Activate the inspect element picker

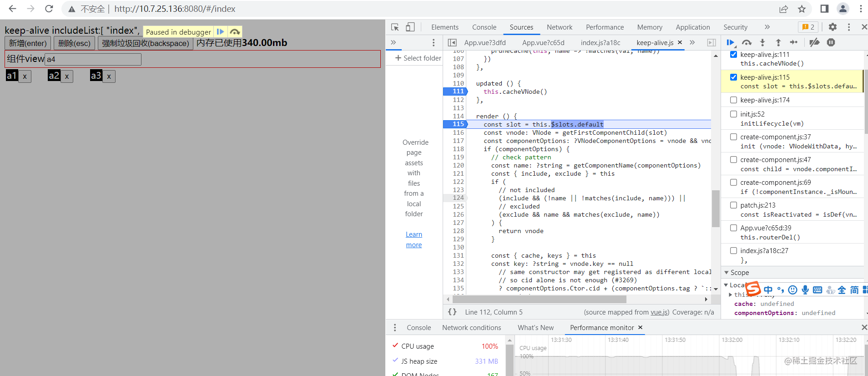click(395, 27)
